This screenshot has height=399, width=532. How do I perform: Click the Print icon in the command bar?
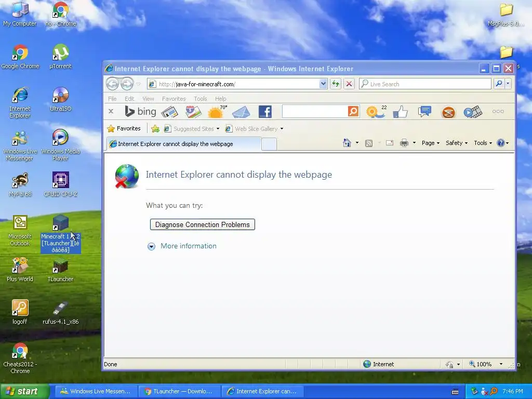point(404,143)
